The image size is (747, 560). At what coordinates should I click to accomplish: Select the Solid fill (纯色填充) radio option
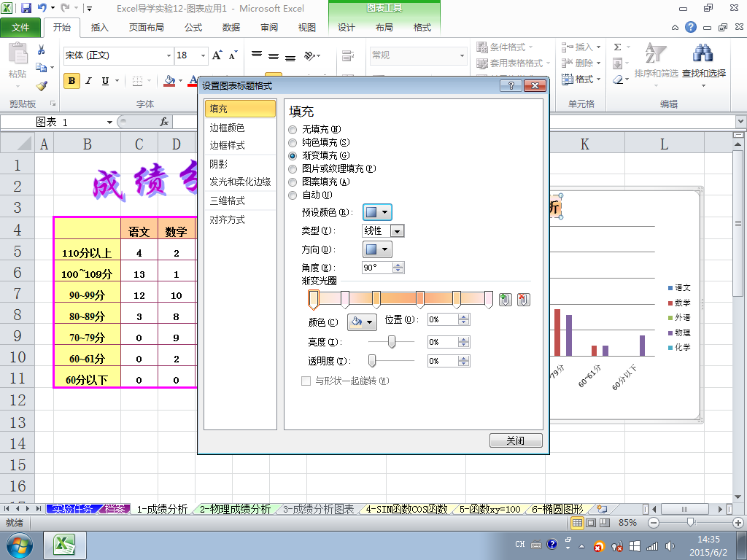(293, 142)
